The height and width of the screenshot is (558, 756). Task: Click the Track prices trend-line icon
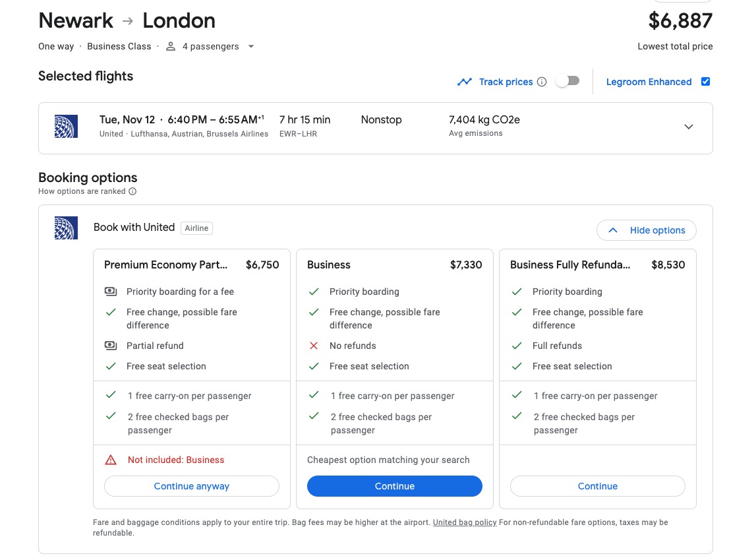pyautogui.click(x=465, y=82)
